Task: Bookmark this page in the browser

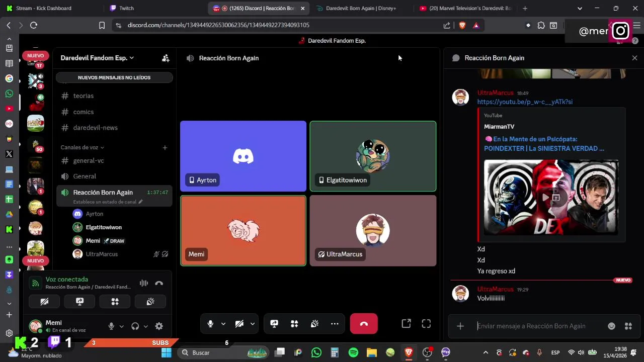Action: coord(102,25)
